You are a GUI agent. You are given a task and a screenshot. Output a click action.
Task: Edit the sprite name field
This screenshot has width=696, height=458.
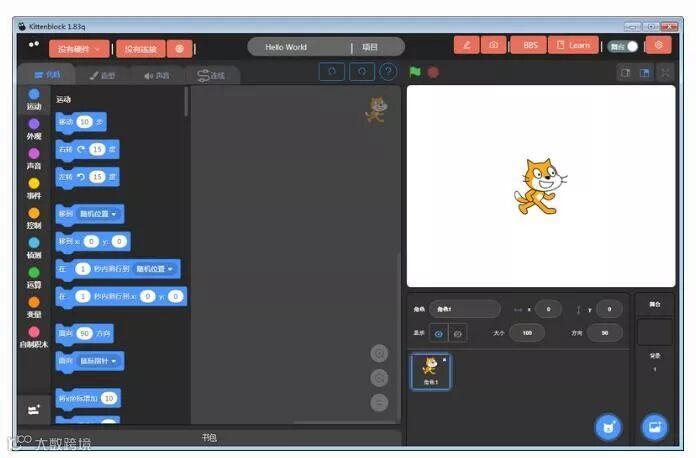click(464, 309)
